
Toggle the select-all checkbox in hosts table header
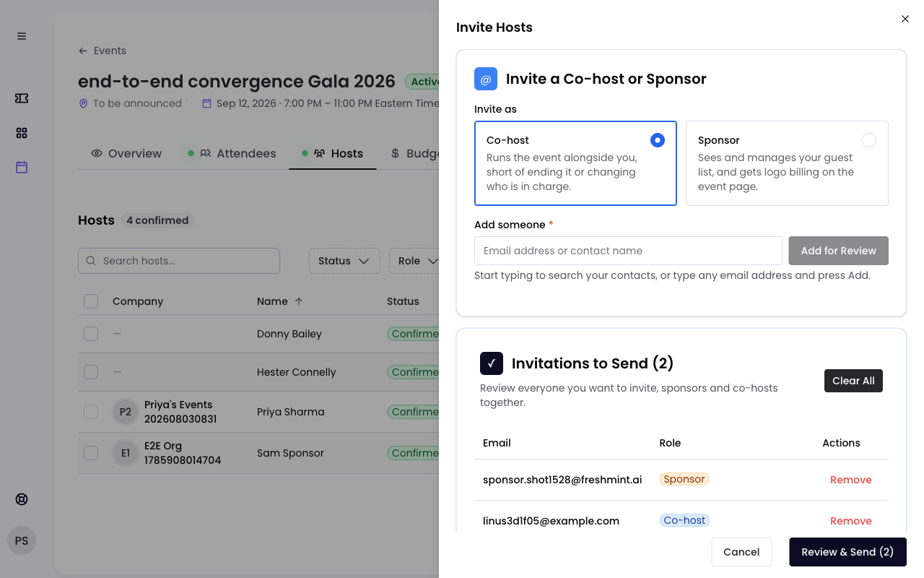(91, 301)
